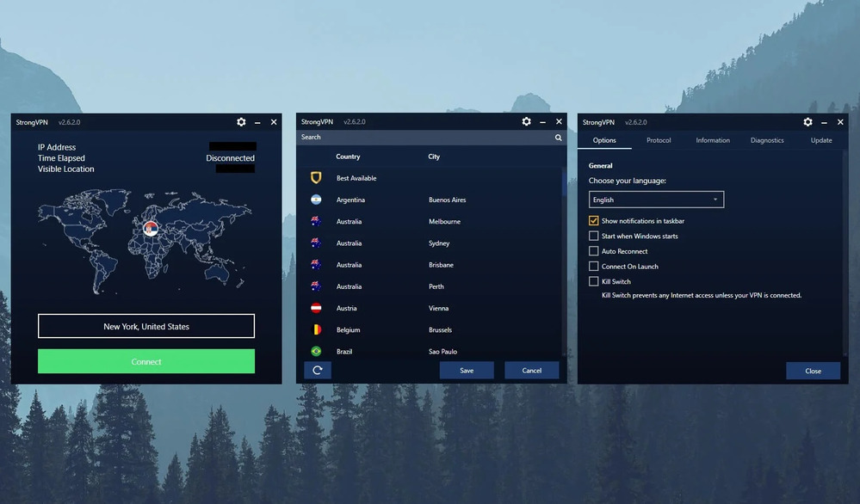This screenshot has width=860, height=504.
Task: Save the server selection
Action: 467,370
